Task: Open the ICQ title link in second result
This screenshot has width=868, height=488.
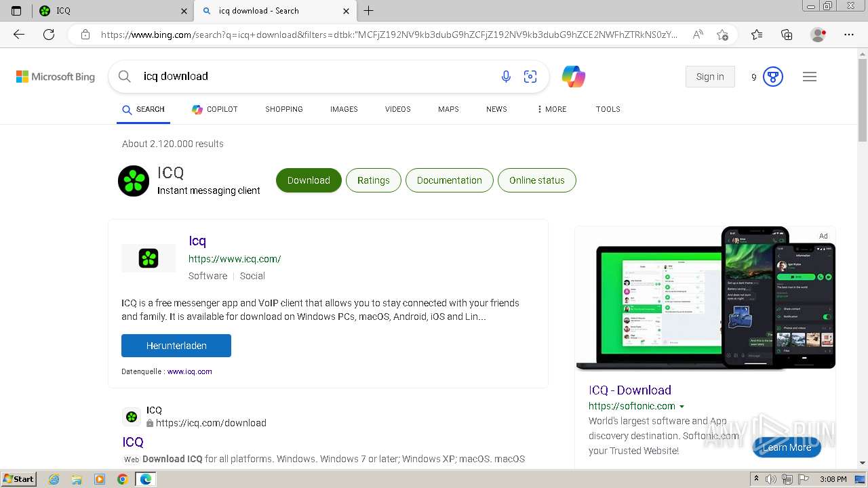Action: [x=133, y=442]
